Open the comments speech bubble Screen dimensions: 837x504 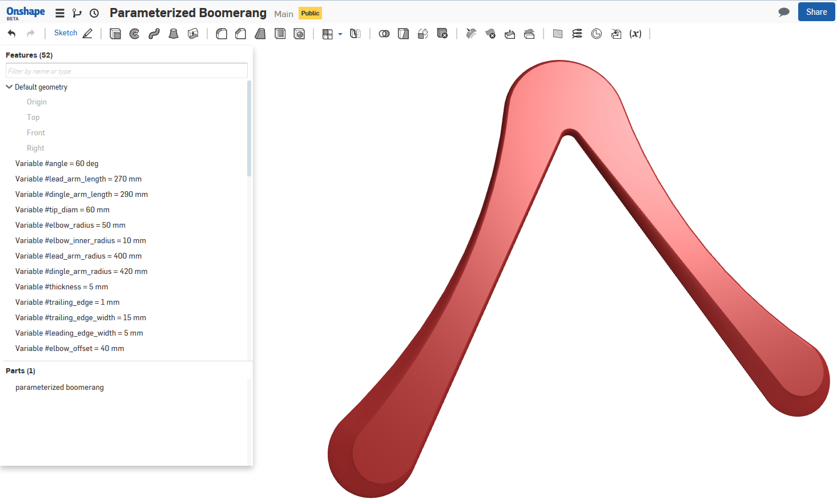(x=784, y=13)
